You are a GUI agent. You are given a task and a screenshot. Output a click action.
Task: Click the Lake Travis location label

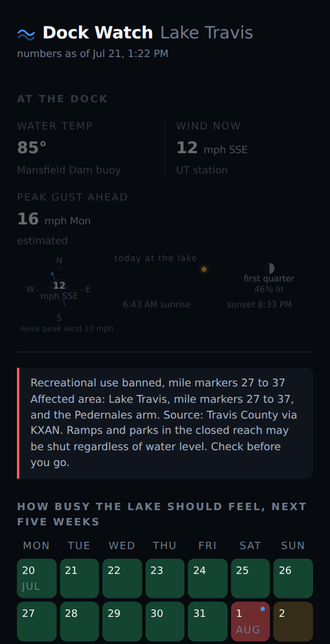[206, 33]
